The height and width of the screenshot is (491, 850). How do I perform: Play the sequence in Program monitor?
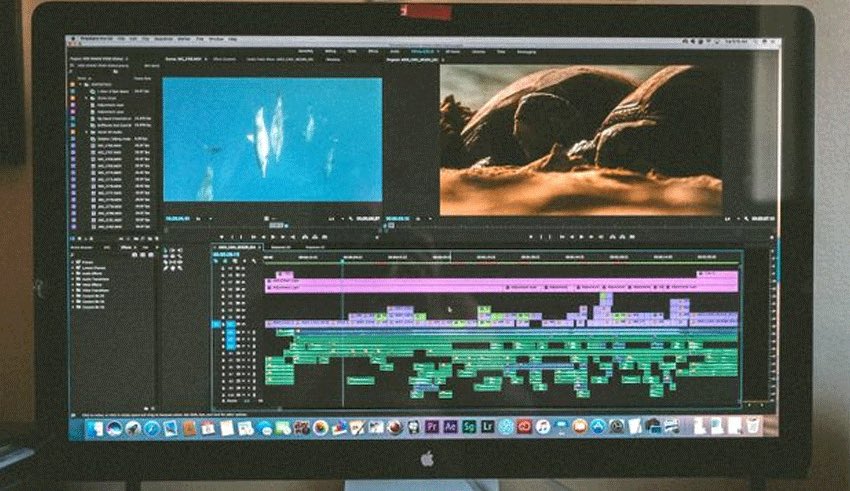pyautogui.click(x=581, y=237)
